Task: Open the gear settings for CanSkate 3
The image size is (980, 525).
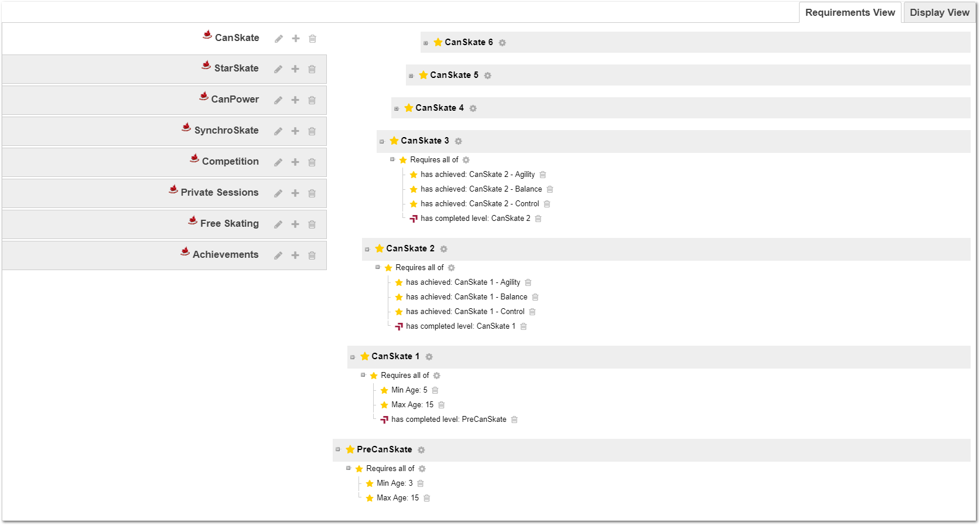Action: tap(459, 141)
